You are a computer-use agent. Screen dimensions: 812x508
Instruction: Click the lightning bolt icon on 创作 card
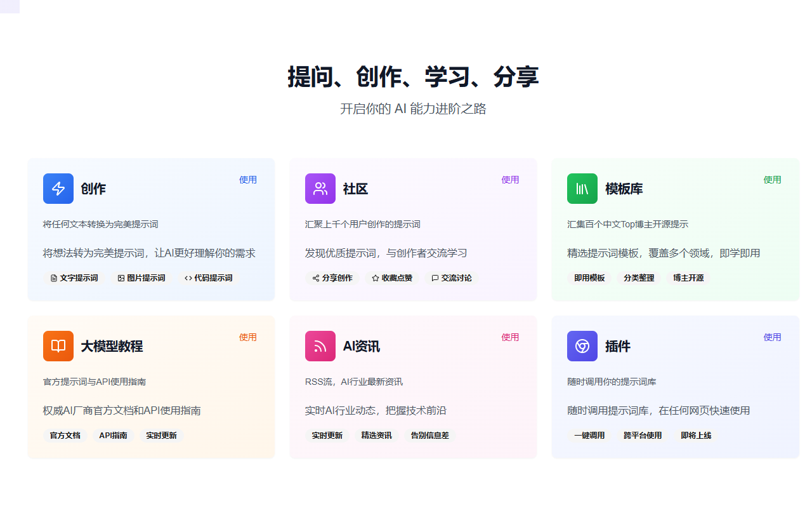click(x=58, y=188)
